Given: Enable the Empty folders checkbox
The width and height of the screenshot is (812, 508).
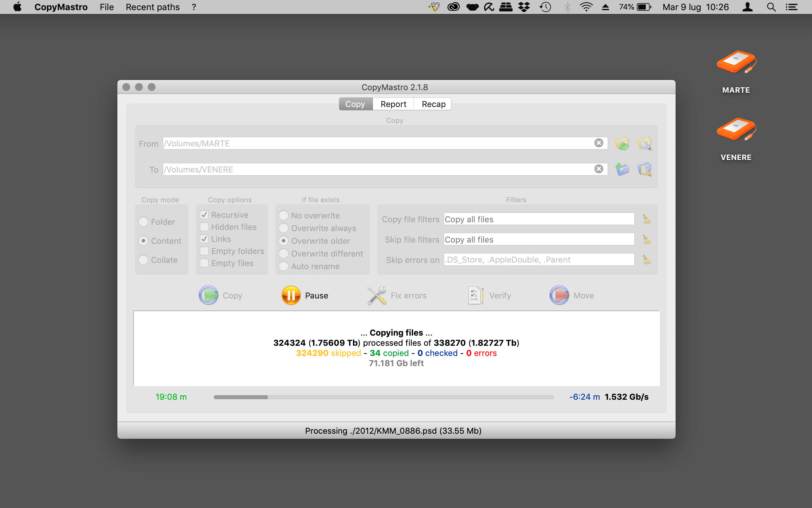Looking at the screenshot, I should (204, 251).
